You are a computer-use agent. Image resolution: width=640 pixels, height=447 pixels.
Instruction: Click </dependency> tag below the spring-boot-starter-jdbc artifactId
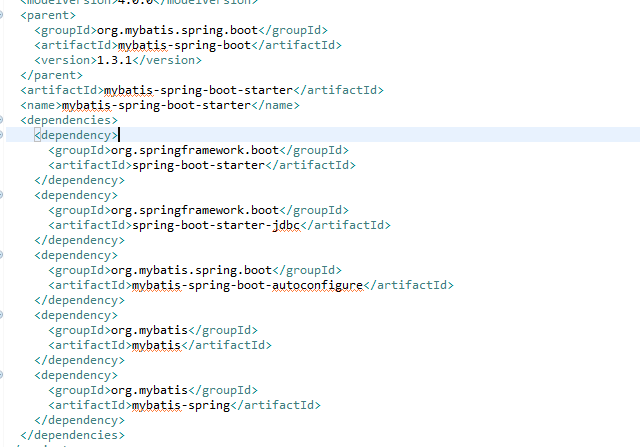80,240
